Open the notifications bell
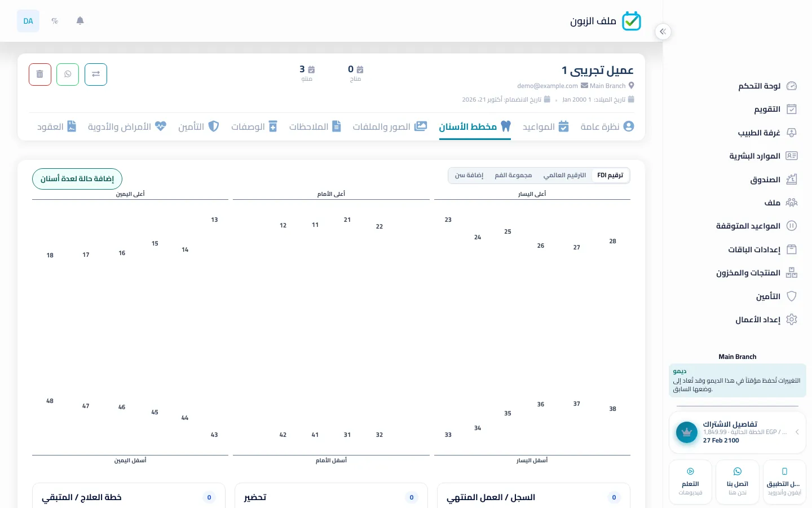This screenshot has width=812, height=508. (80, 21)
